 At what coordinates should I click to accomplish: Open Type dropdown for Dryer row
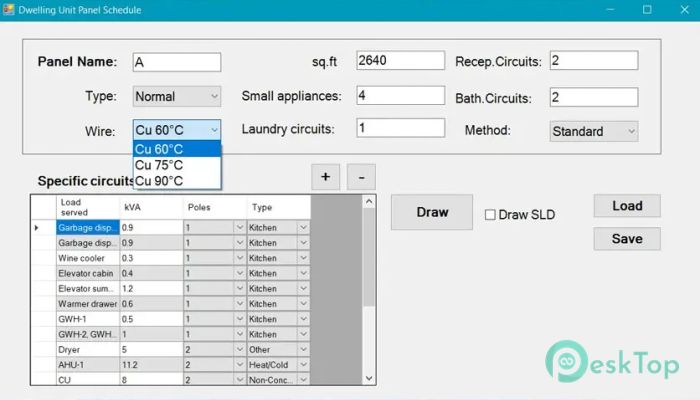(x=303, y=350)
